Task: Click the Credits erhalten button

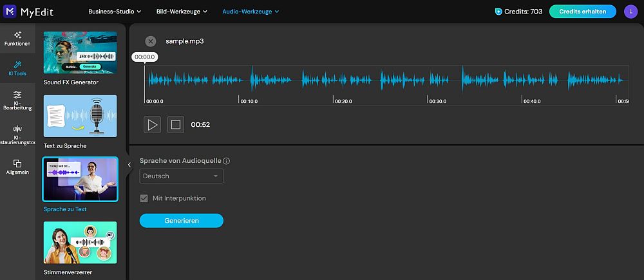Action: pyautogui.click(x=582, y=12)
